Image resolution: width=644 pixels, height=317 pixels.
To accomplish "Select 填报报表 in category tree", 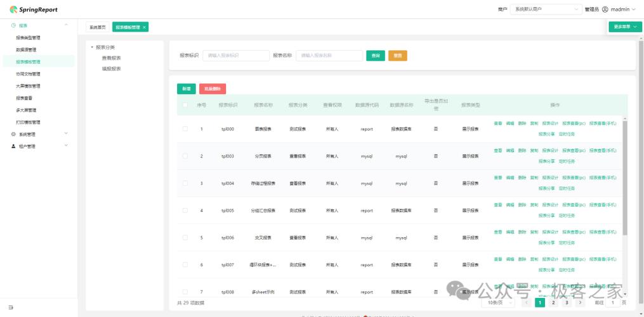I will [x=111, y=68].
